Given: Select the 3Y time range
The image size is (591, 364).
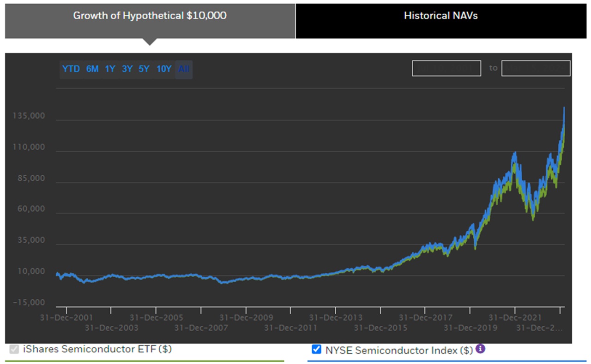Looking at the screenshot, I should click(127, 69).
